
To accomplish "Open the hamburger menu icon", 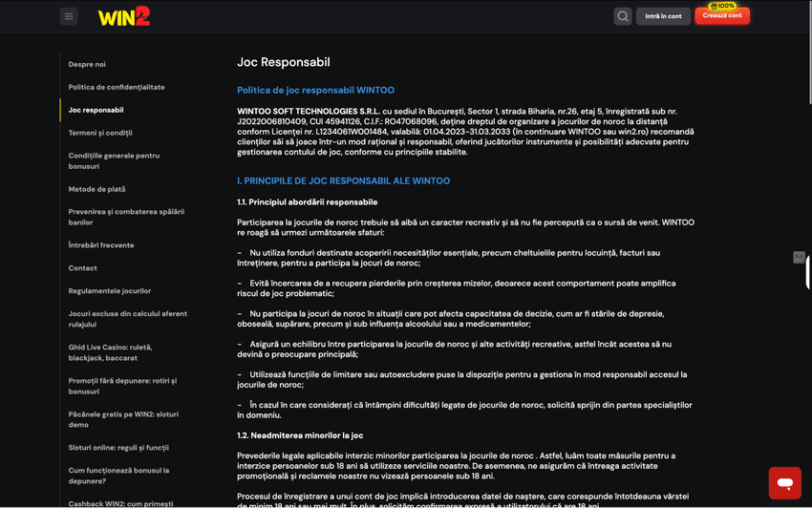I will coord(69,16).
